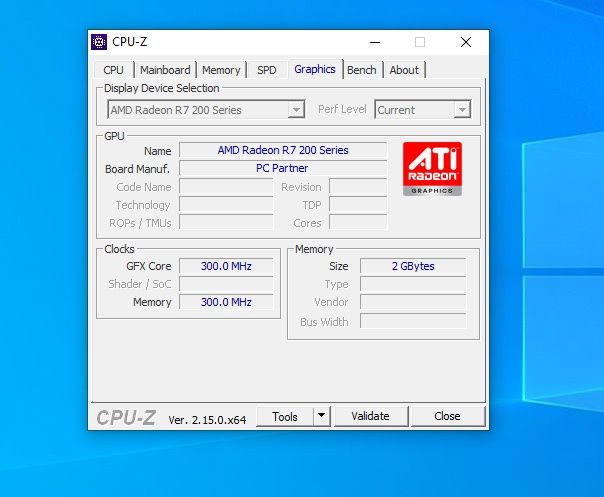Click the Close button at bottom
This screenshot has width=604, height=497.
click(x=447, y=416)
